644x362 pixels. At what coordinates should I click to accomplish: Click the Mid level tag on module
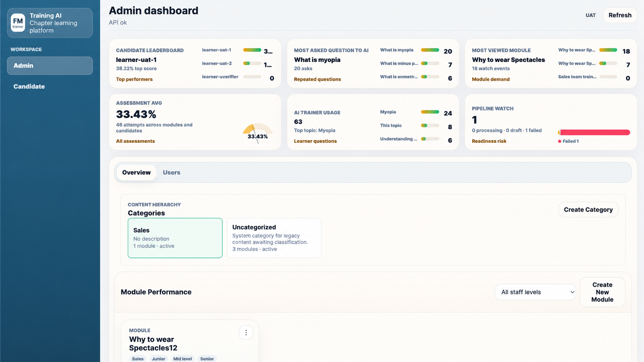(183, 359)
